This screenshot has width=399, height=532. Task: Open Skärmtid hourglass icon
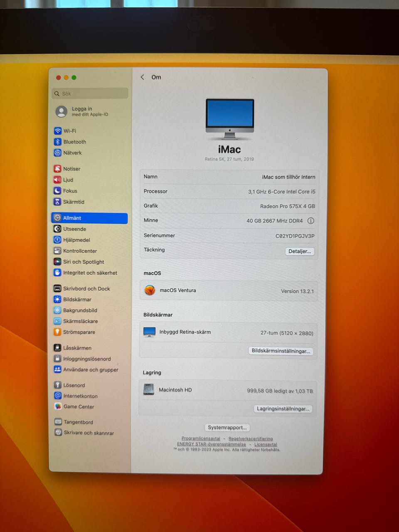pos(57,202)
